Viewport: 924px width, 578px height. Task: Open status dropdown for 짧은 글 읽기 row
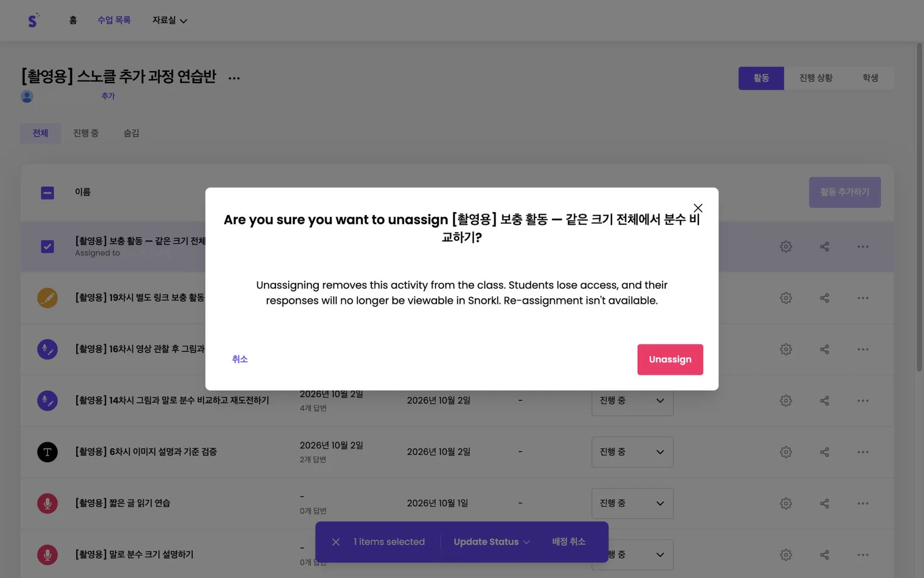[x=632, y=503]
